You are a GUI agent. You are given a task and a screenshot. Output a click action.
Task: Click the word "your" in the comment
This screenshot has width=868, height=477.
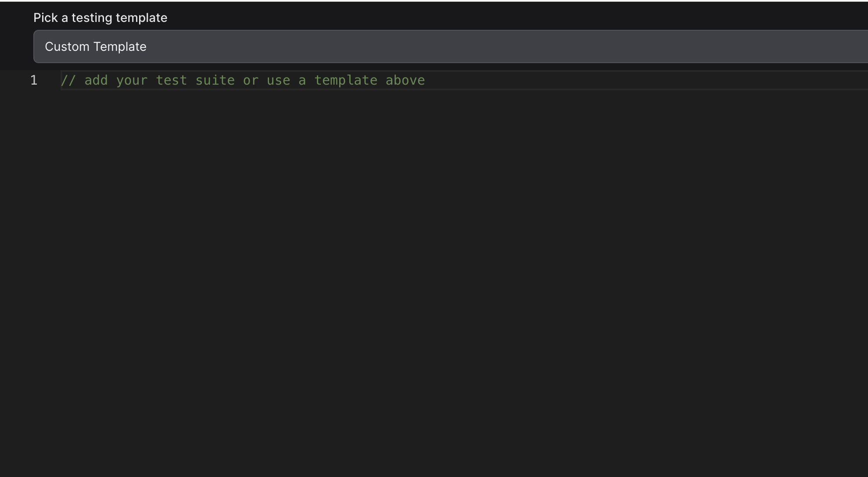coord(132,80)
